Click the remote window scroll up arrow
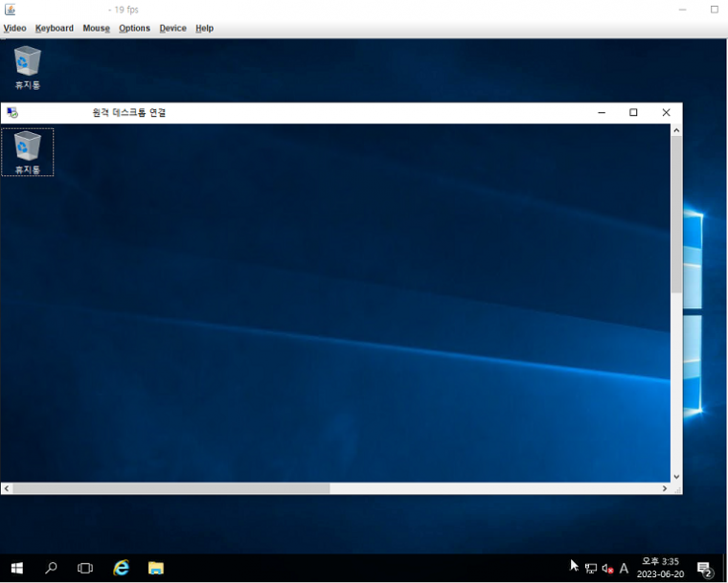Viewport: 728px width, 583px height. click(x=676, y=130)
